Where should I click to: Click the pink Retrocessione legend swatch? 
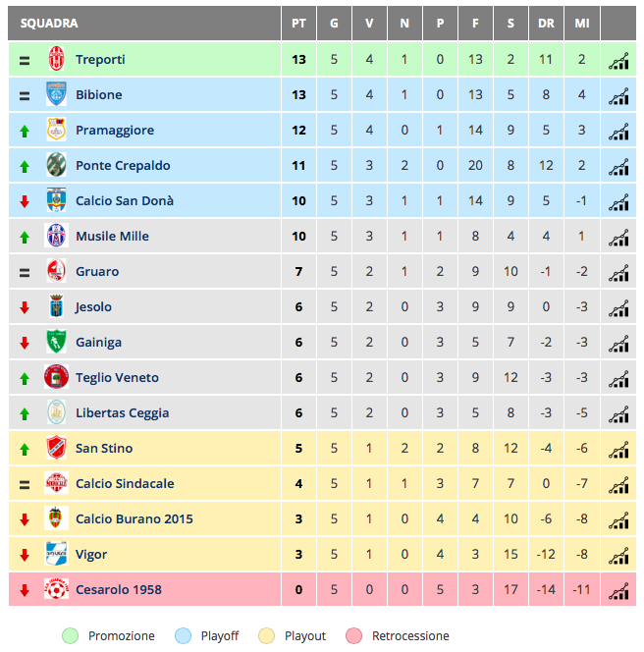click(x=353, y=635)
